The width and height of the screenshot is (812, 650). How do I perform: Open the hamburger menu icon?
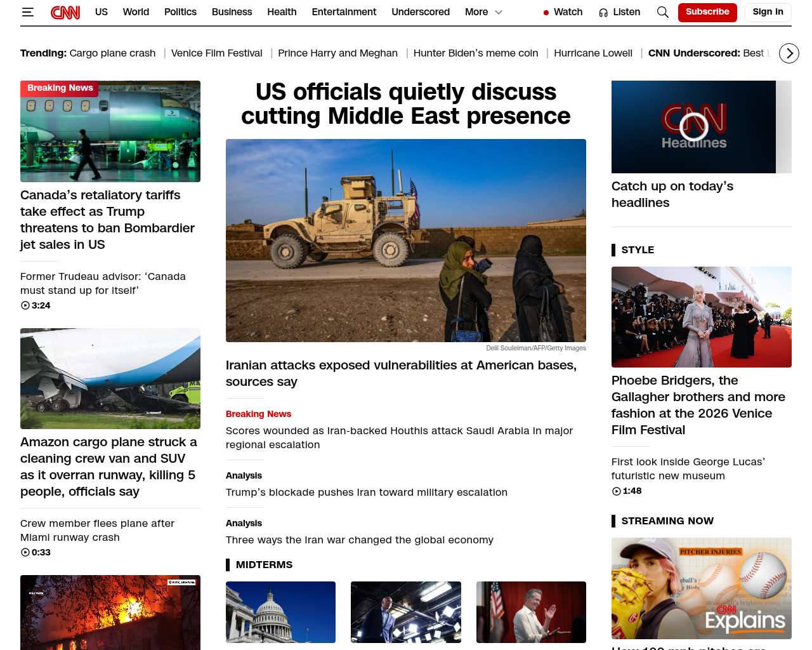click(x=27, y=12)
